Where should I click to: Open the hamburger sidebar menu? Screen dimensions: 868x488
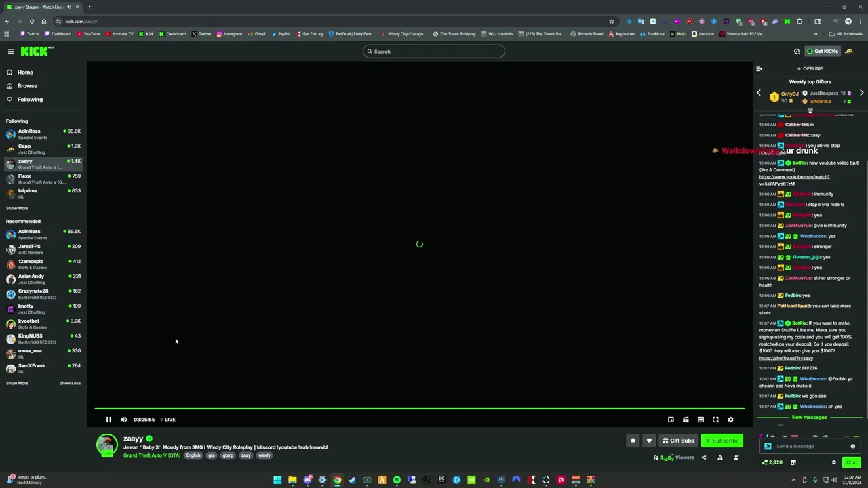tap(11, 52)
